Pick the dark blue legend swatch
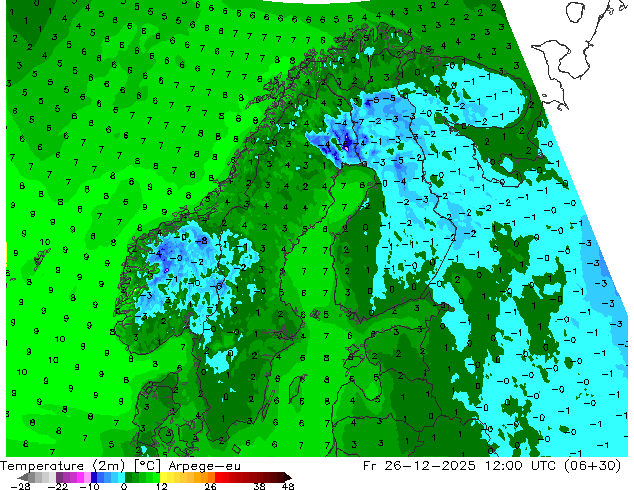634x490 pixels. point(94,477)
